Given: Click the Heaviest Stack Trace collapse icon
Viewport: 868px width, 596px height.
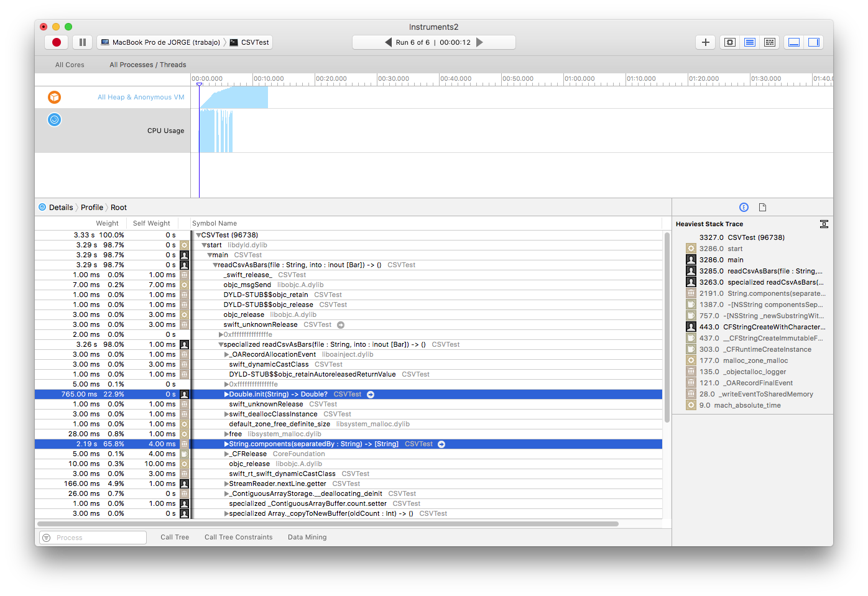Looking at the screenshot, I should pyautogui.click(x=824, y=224).
